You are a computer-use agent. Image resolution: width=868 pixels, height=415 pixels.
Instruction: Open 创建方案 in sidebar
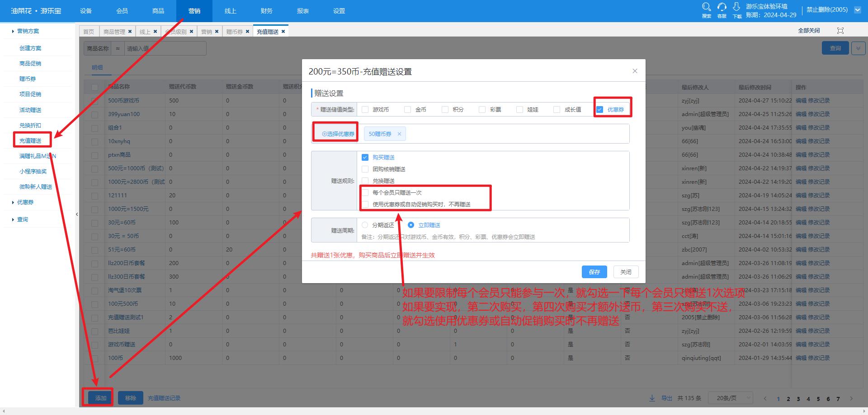coord(30,48)
